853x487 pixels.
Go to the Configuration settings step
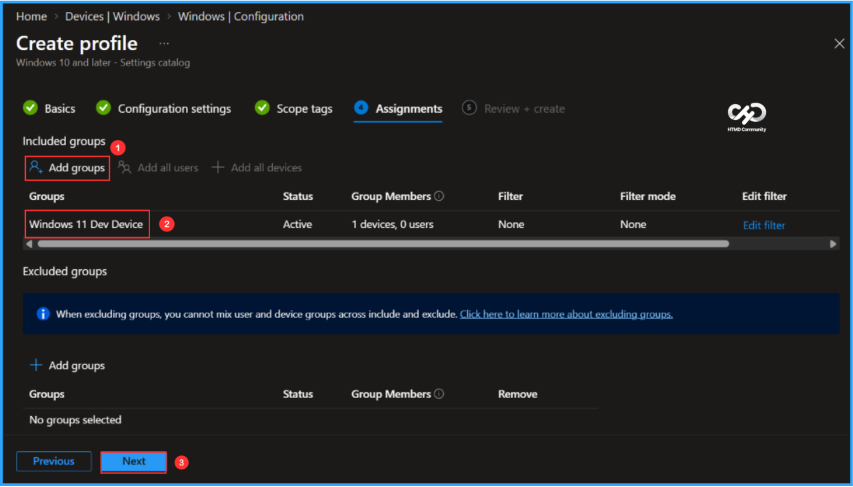click(x=163, y=109)
